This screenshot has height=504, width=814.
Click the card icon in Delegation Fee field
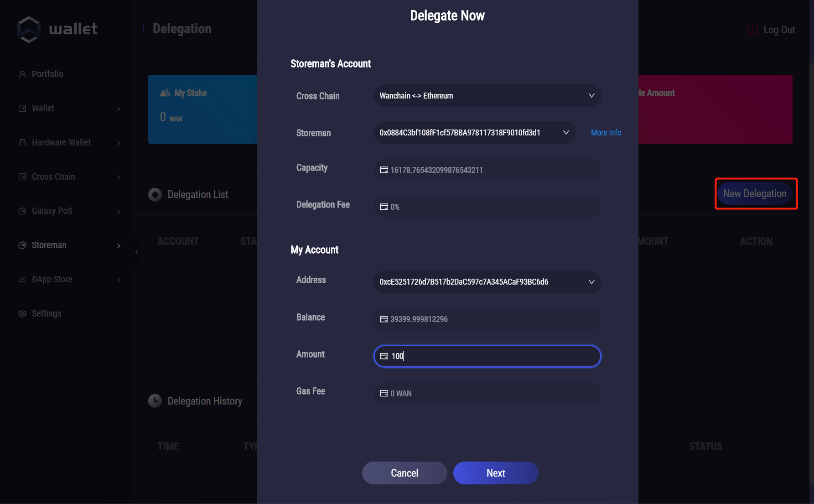coord(384,207)
